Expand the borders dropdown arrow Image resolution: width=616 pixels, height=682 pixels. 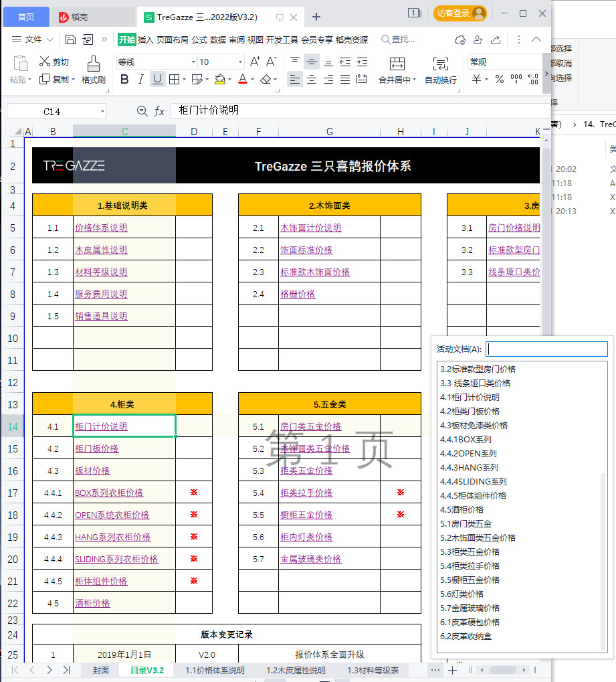pos(185,80)
